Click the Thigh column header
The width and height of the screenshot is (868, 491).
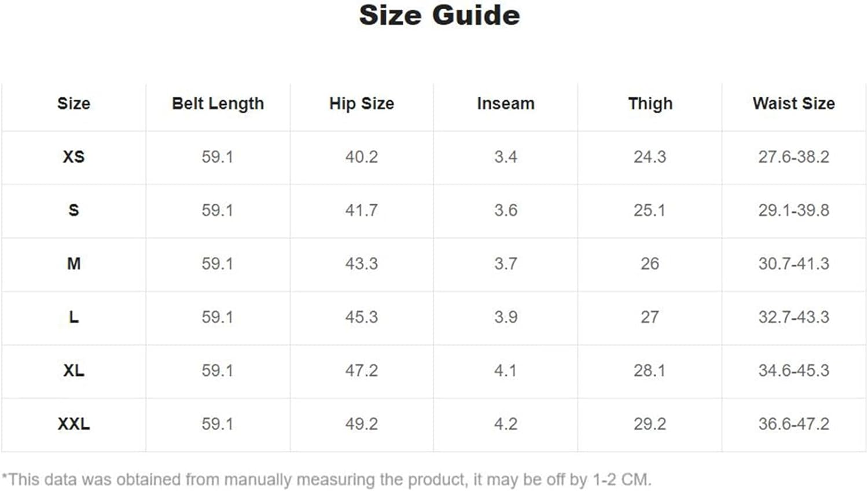click(650, 104)
